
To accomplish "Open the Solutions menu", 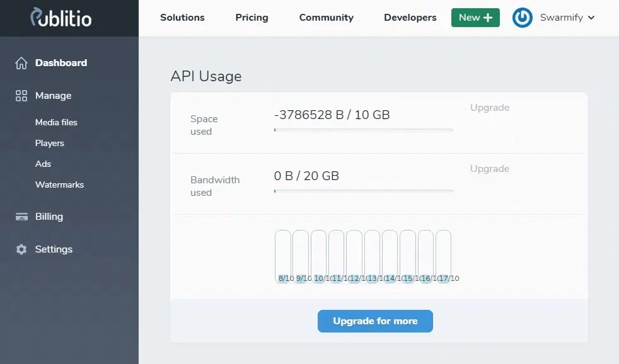I will click(x=182, y=18).
